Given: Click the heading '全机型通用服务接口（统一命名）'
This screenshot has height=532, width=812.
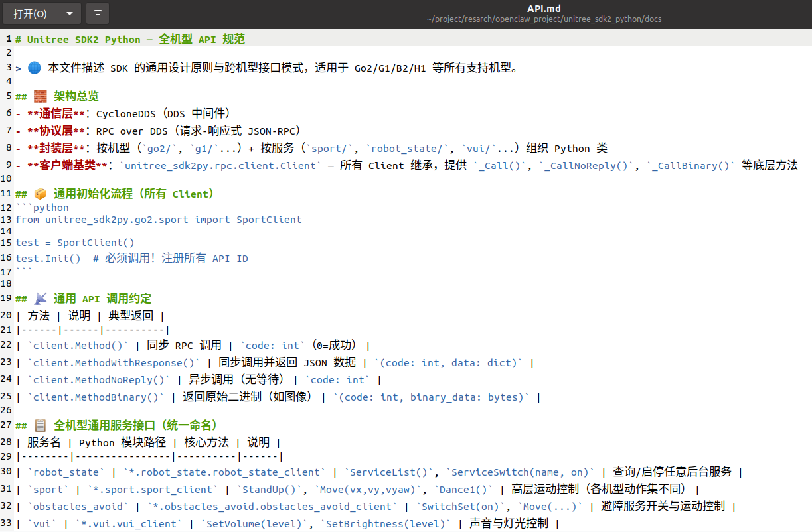Looking at the screenshot, I should pyautogui.click(x=136, y=425).
